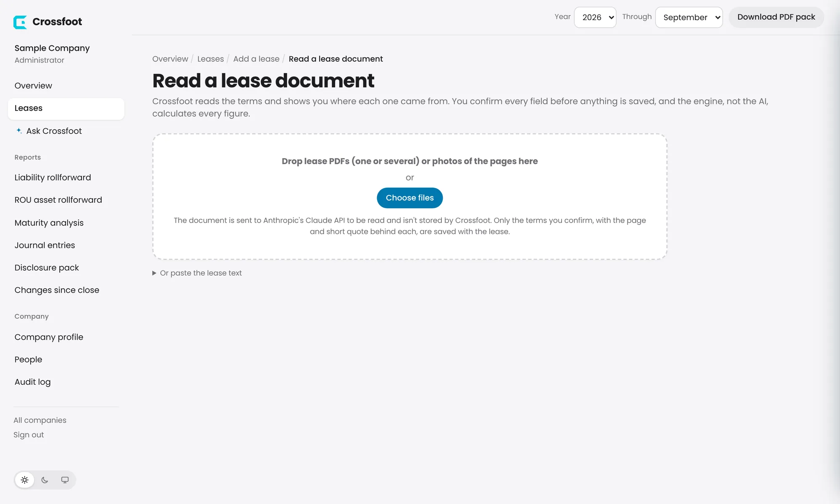
Task: Click Download PDF pack button
Action: 776,17
